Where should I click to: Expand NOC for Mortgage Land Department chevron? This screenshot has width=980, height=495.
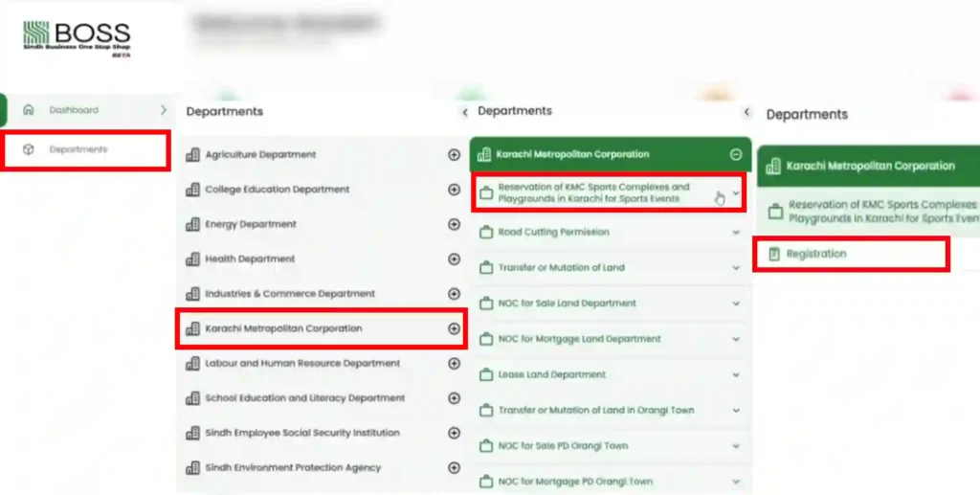point(735,339)
